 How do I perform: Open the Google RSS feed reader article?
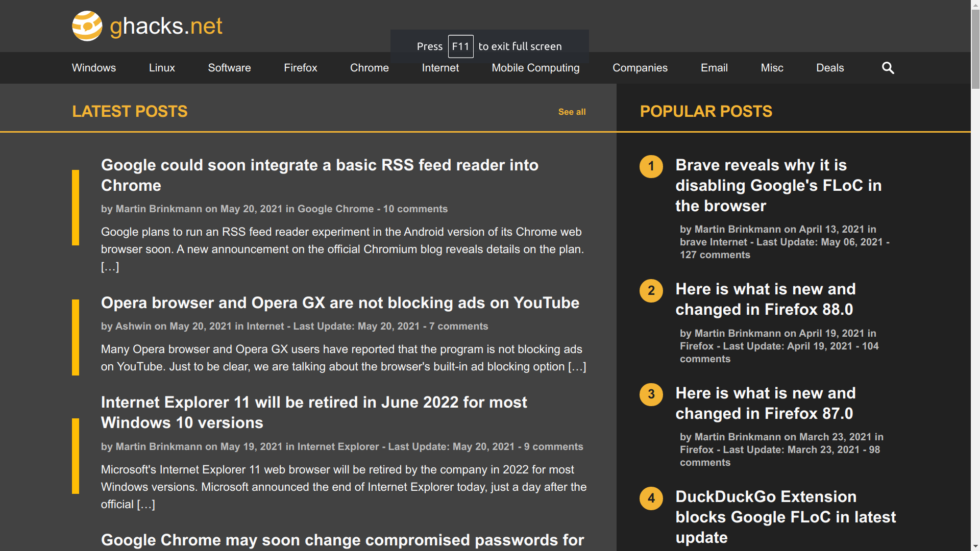[320, 175]
